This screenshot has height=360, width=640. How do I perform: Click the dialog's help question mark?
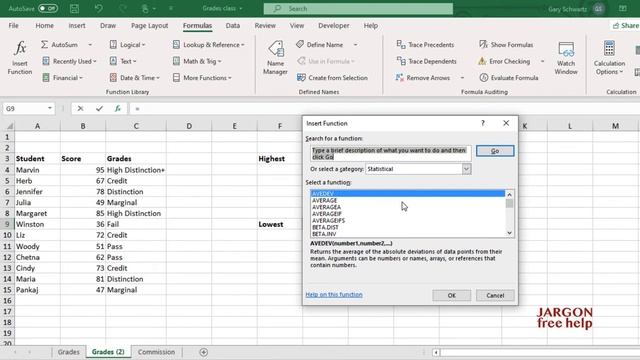click(483, 123)
